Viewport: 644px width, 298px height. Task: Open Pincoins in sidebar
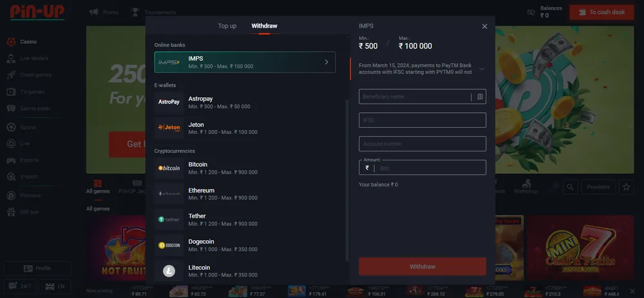point(24,196)
